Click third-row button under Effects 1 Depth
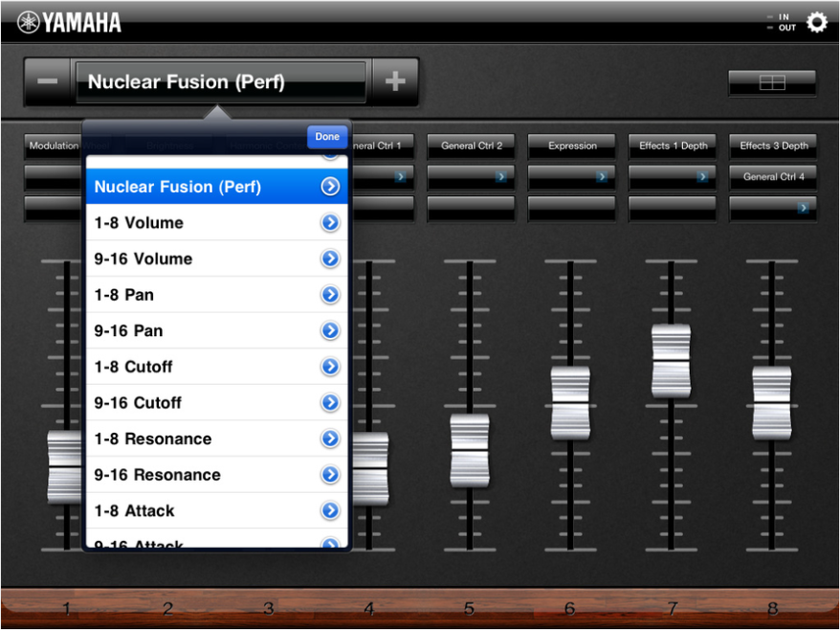This screenshot has width=840, height=630. tap(673, 208)
